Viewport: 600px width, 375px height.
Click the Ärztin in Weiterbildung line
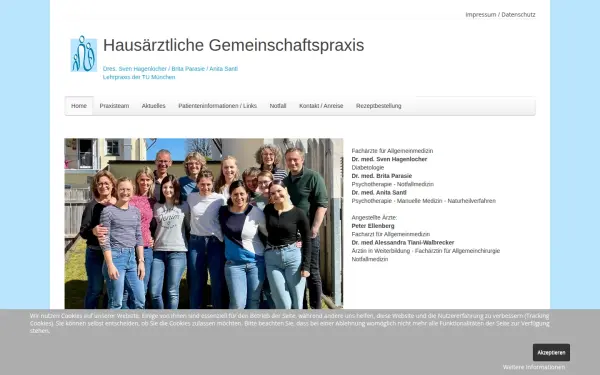coord(426,251)
